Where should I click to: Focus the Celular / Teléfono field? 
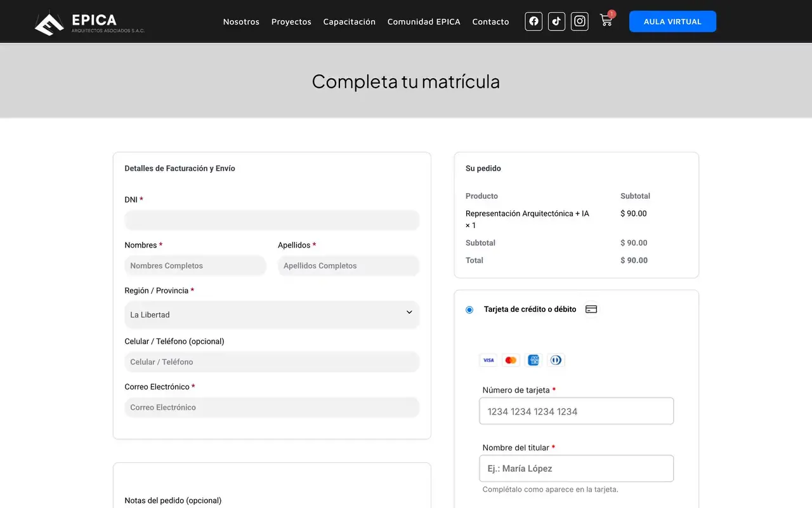[x=272, y=362]
